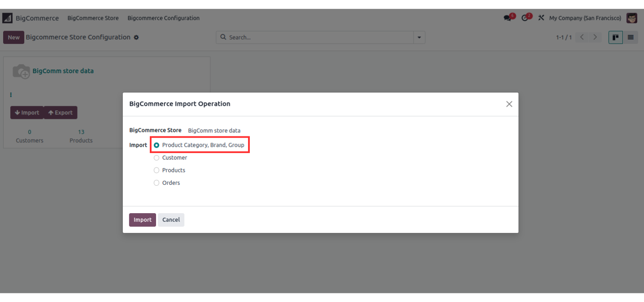Viewport: 644px width, 302px height.
Task: Close the BigCommerce Import Operation dialog
Action: (509, 104)
